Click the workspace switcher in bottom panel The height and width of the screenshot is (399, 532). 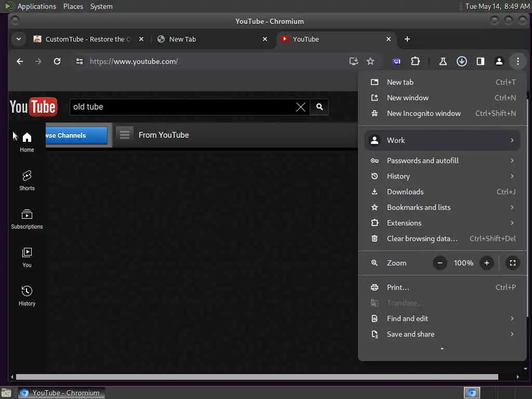(x=472, y=393)
